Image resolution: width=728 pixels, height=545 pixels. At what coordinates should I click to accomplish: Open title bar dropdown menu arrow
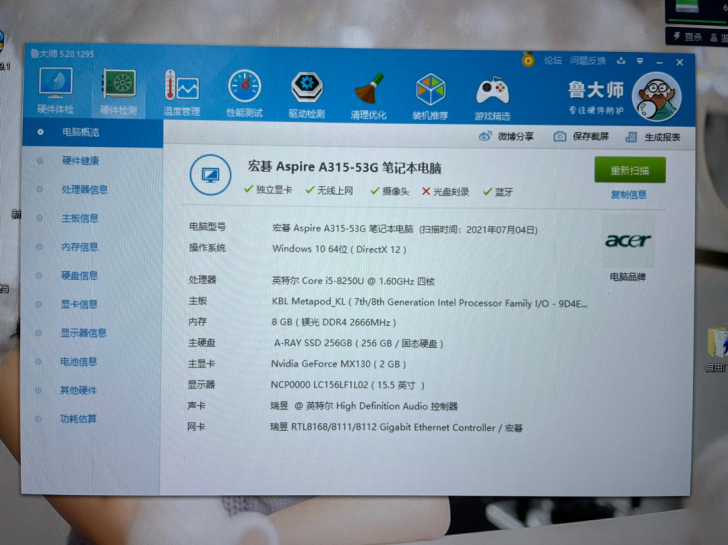(640, 61)
